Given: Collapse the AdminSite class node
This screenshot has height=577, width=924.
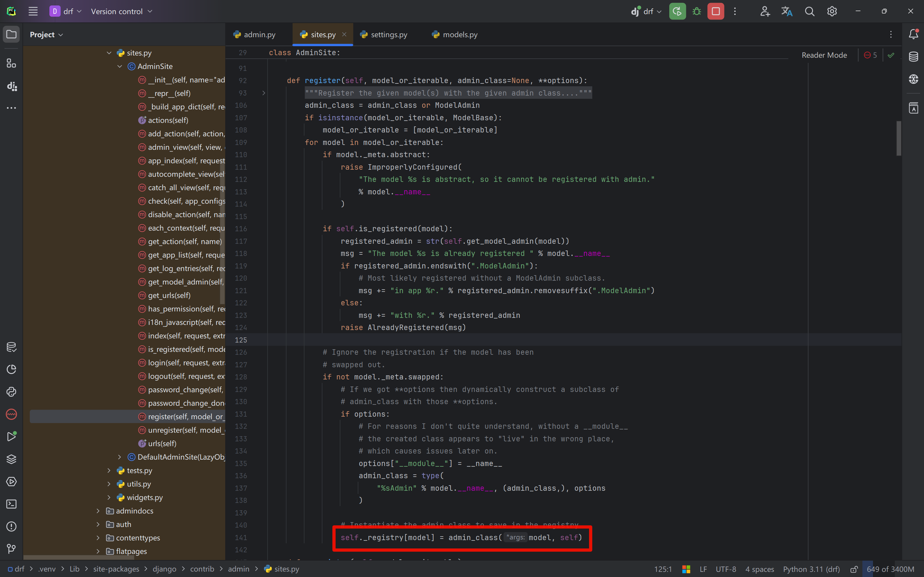Looking at the screenshot, I should point(120,66).
